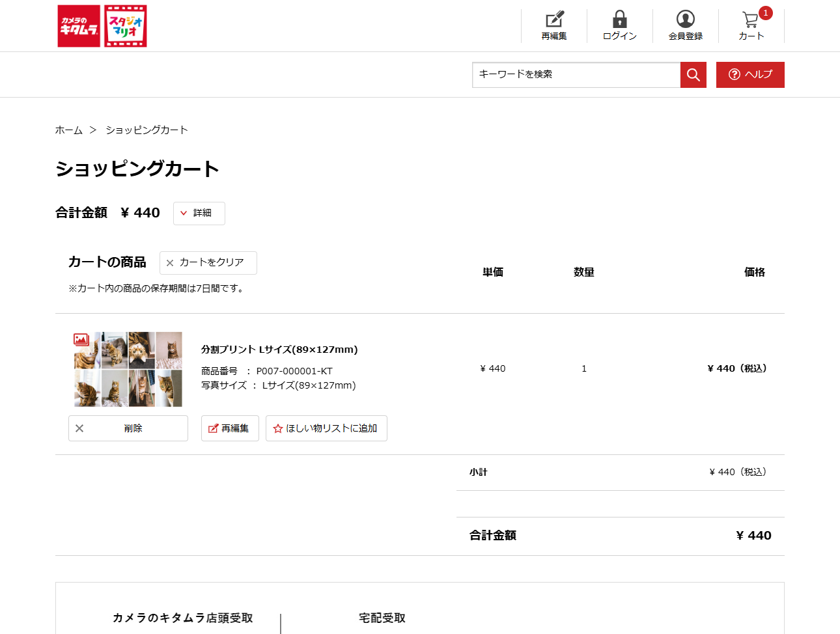840x634 pixels.
Task: Click the keyword search input field
Action: pos(573,74)
